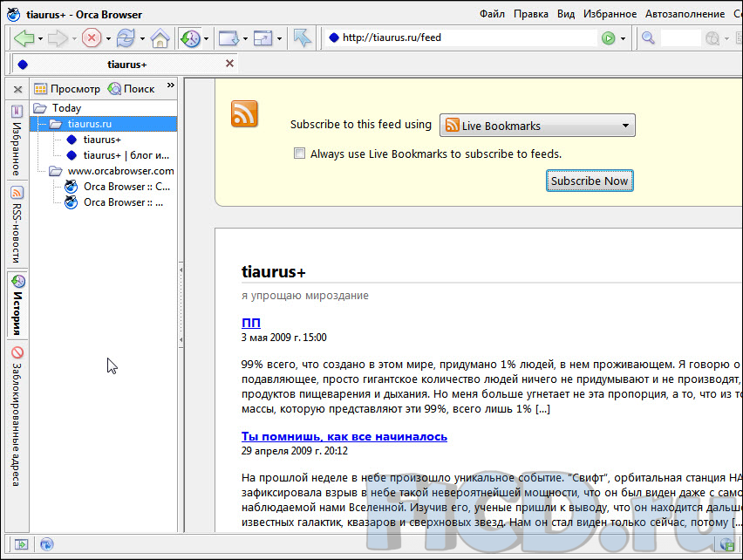Image resolution: width=743 pixels, height=560 pixels.
Task: Open the Избранное sidebar panel
Action: (17, 140)
